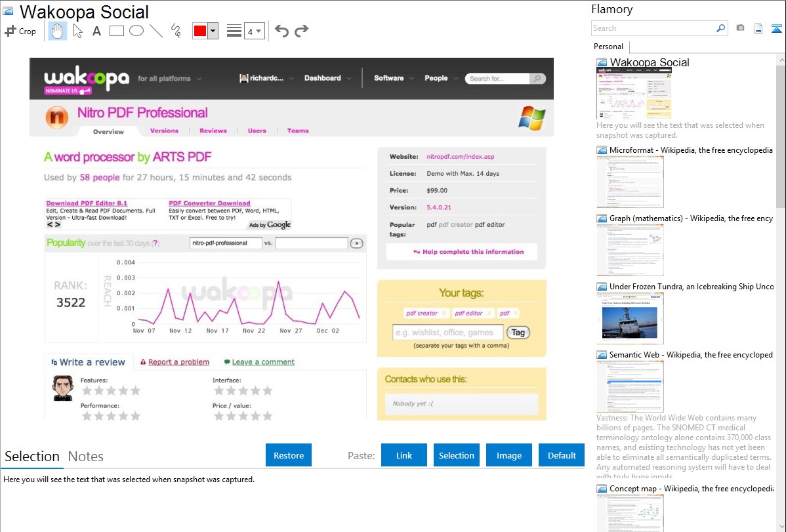Remove the 'pdf creator' tag
The width and height of the screenshot is (786, 532).
click(x=444, y=313)
